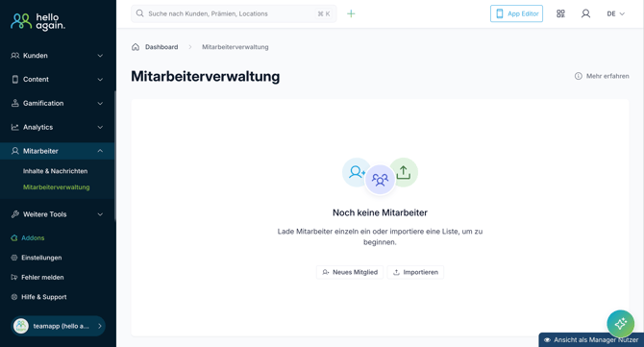
Task: Click the ⌘ K shortcut hint
Action: pos(324,13)
